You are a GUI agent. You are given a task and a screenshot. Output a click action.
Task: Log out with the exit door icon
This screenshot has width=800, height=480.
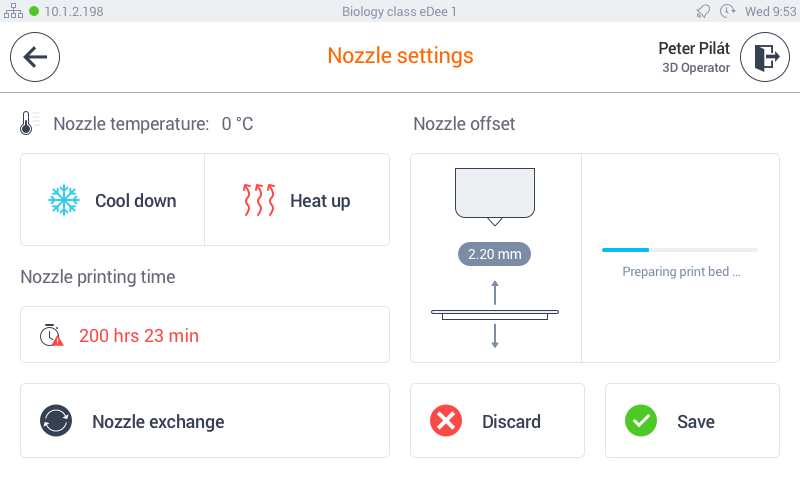point(765,57)
